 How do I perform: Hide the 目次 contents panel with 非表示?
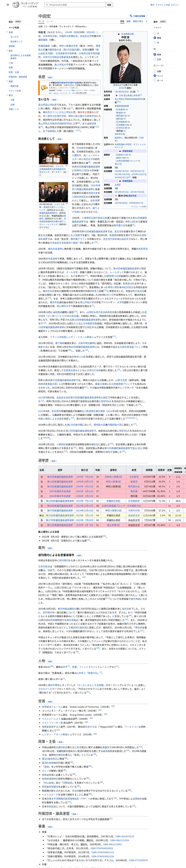coord(19,22)
